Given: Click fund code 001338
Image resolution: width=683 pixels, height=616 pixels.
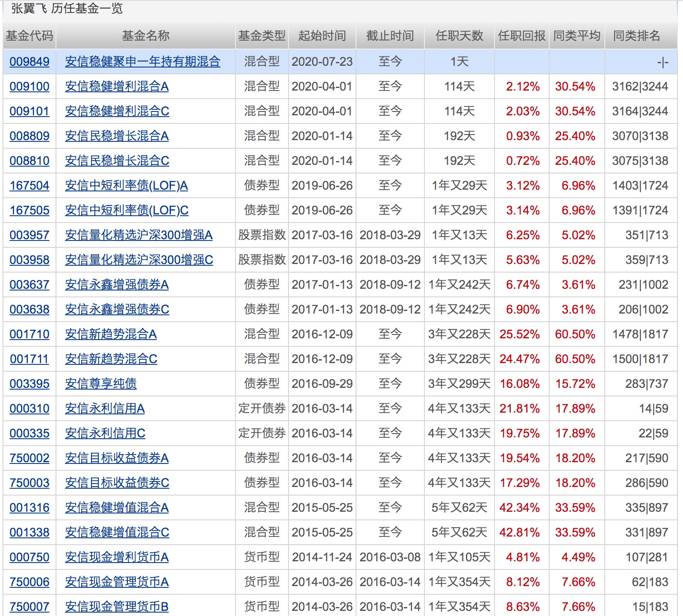Looking at the screenshot, I should [x=29, y=532].
